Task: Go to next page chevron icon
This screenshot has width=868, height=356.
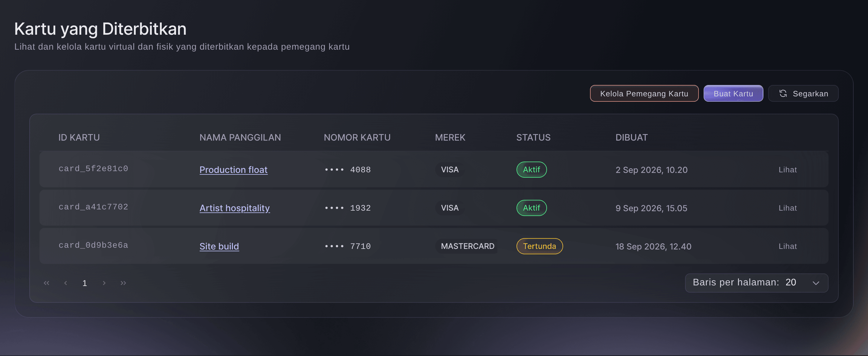Action: [x=104, y=283]
